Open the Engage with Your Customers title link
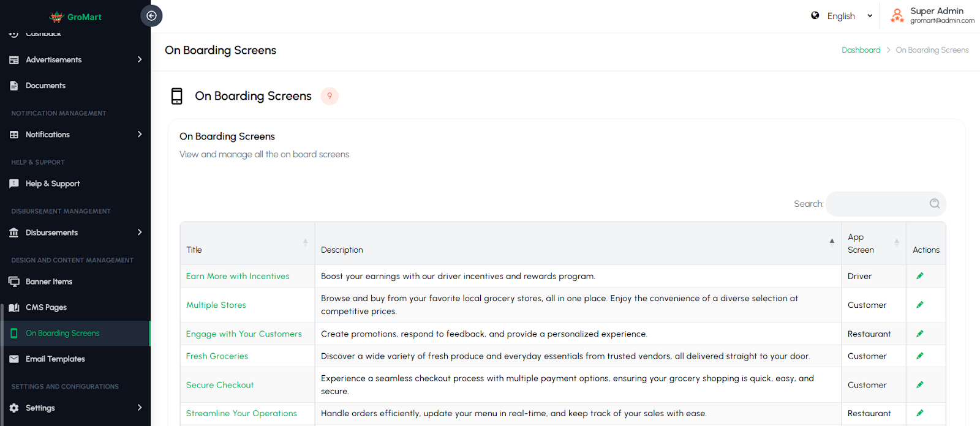 (244, 334)
